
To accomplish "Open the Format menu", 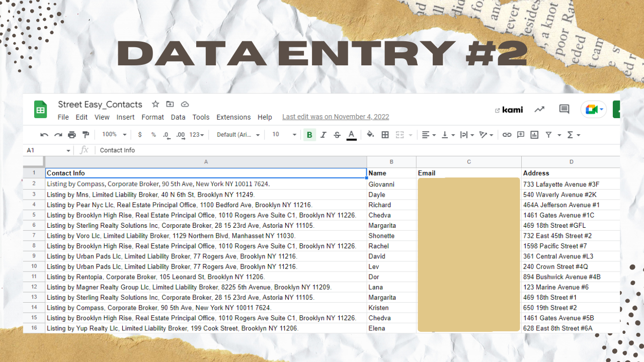I will (152, 117).
